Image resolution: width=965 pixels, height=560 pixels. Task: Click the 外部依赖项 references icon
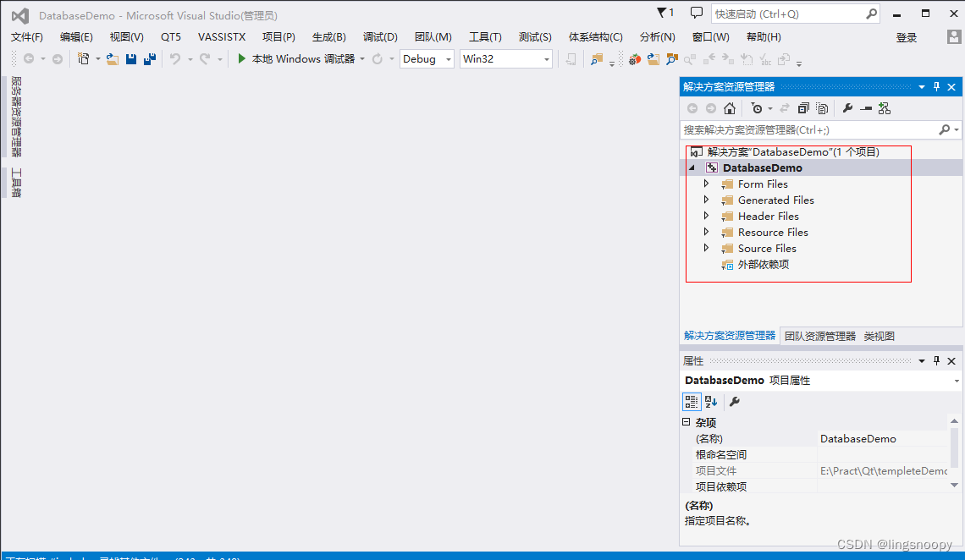[x=727, y=265]
